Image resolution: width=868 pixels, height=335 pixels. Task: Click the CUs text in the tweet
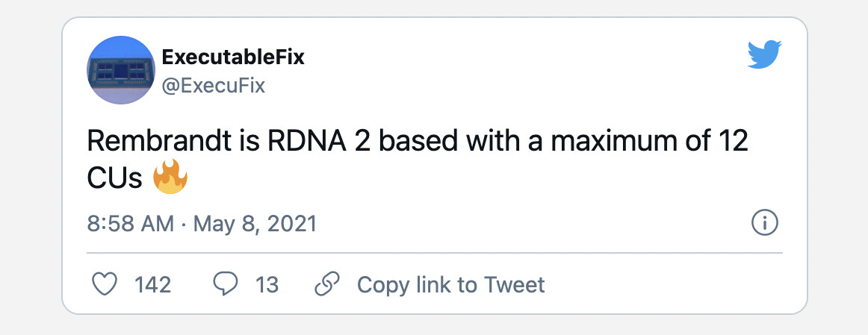[115, 178]
